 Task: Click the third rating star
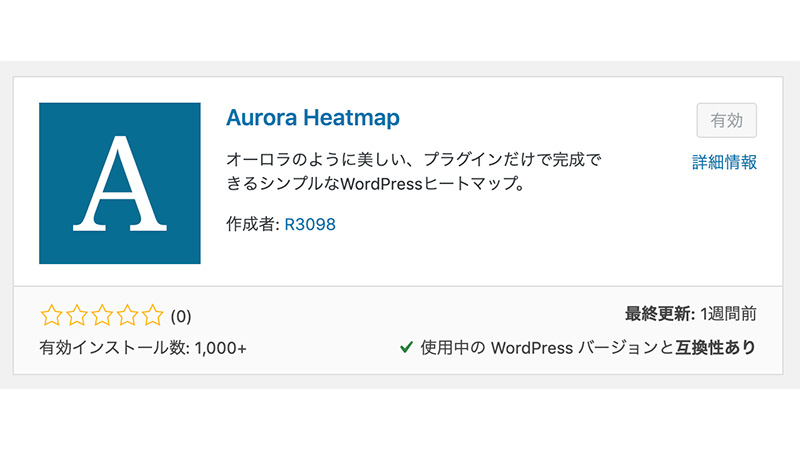pyautogui.click(x=102, y=315)
